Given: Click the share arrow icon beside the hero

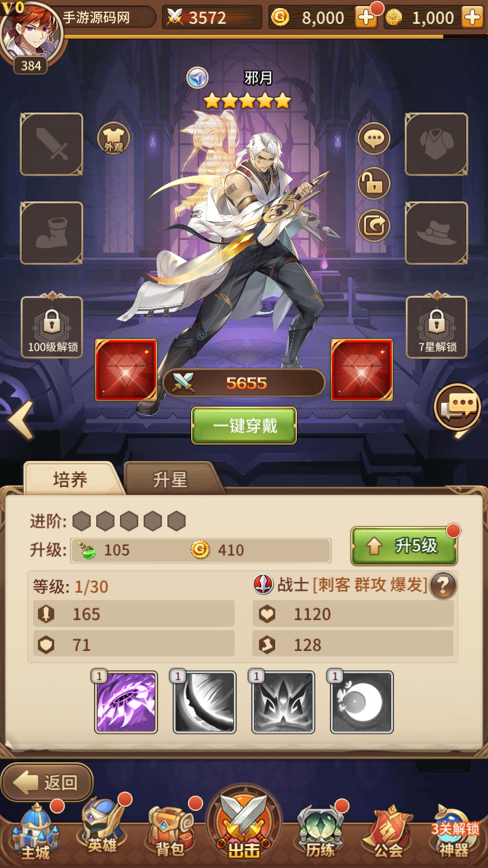Looking at the screenshot, I should tap(374, 226).
